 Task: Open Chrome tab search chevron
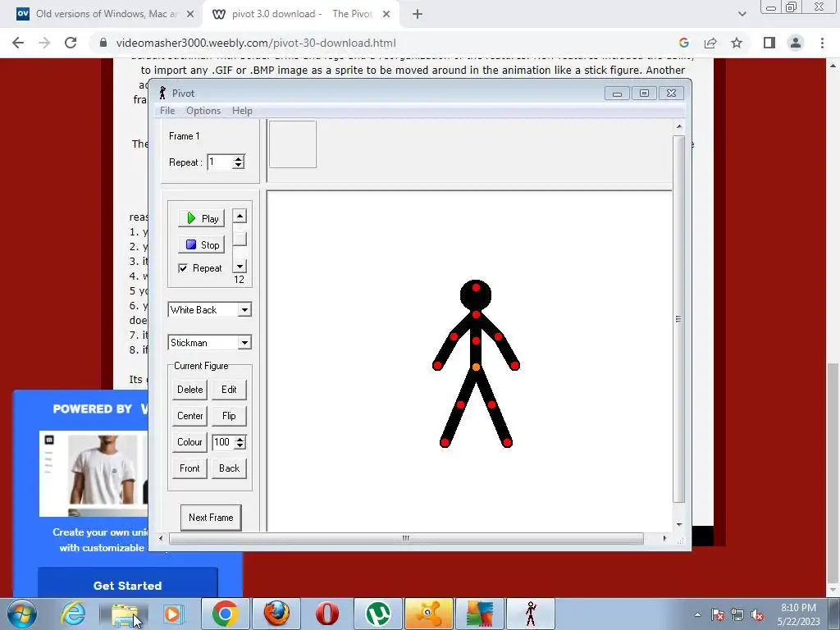click(742, 15)
